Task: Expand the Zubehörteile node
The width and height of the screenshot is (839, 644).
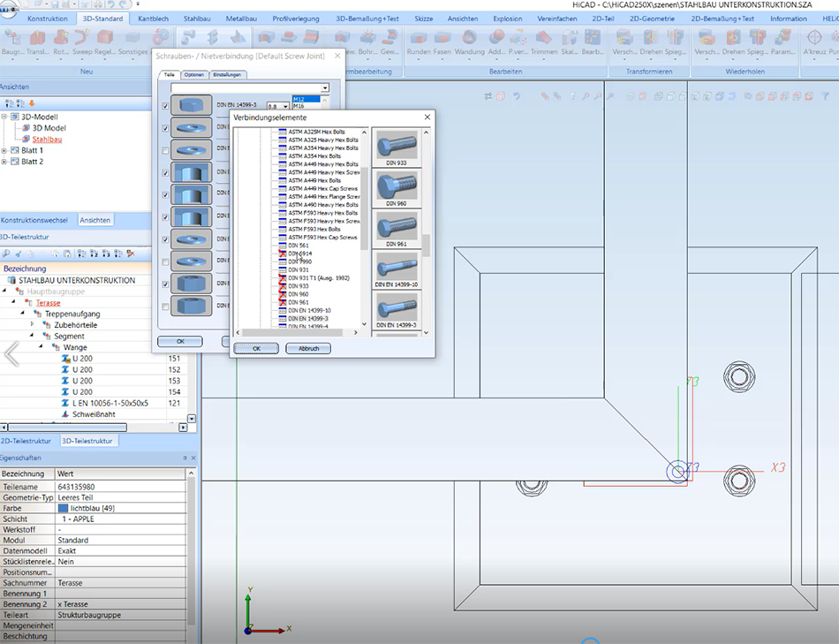Action: 32,324
